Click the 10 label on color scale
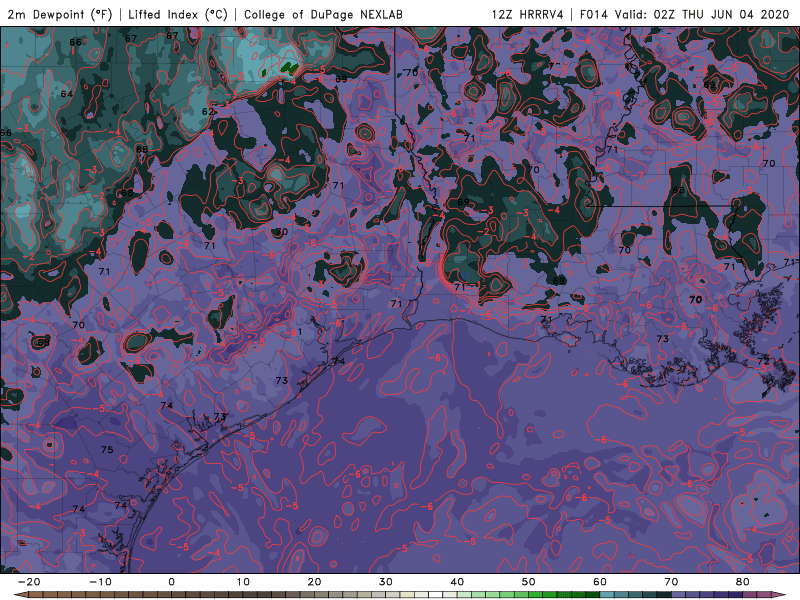The image size is (800, 600). click(243, 582)
